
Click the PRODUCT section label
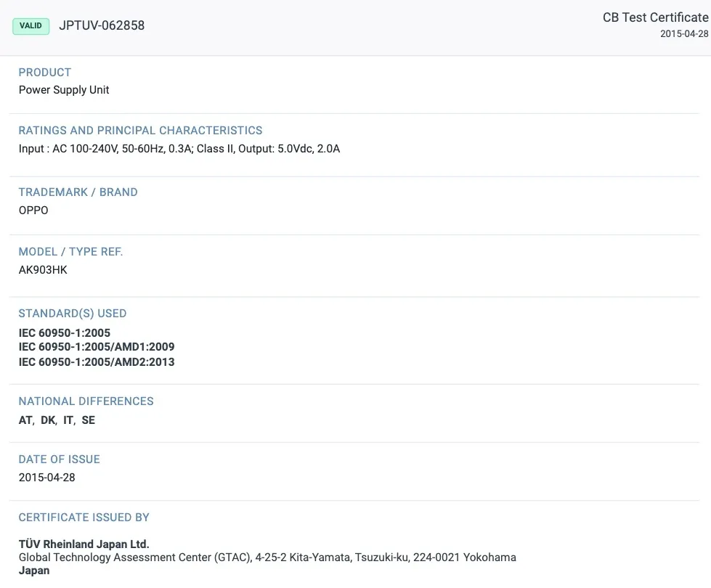44,73
